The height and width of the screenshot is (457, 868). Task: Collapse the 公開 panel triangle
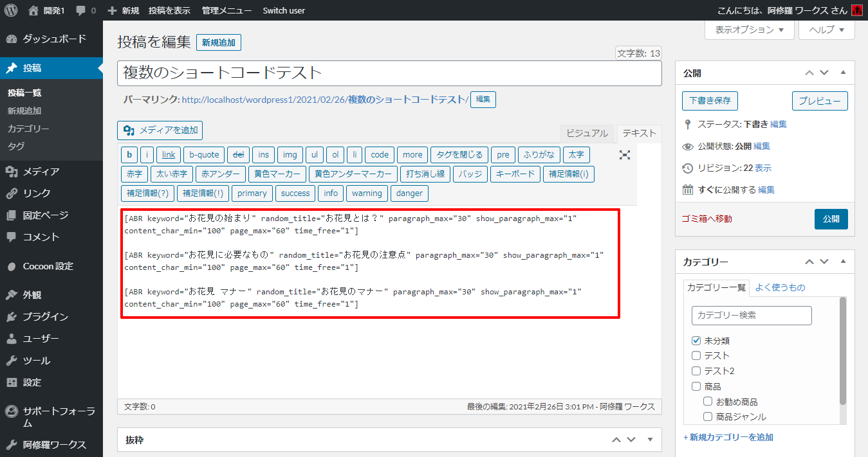[844, 73]
